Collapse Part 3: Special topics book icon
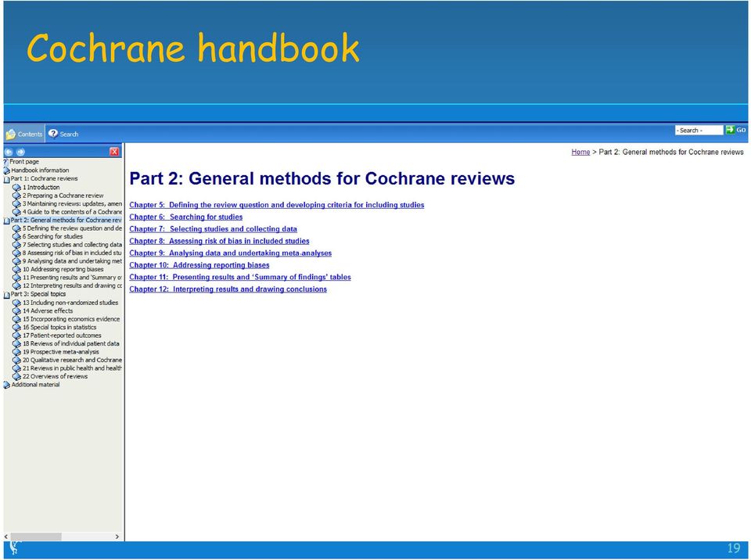Screen dimensions: 751x560 (7, 295)
